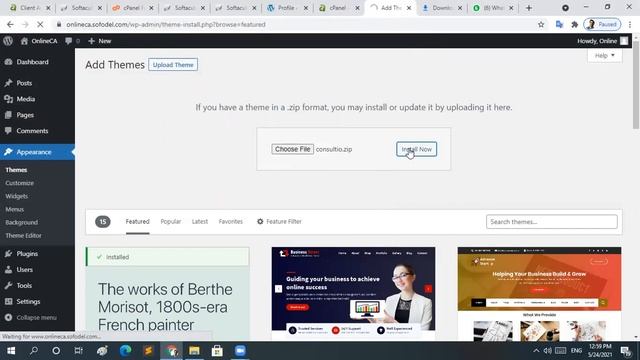Open Task View on taskbar
The image size is (640, 360).
(x=78, y=351)
